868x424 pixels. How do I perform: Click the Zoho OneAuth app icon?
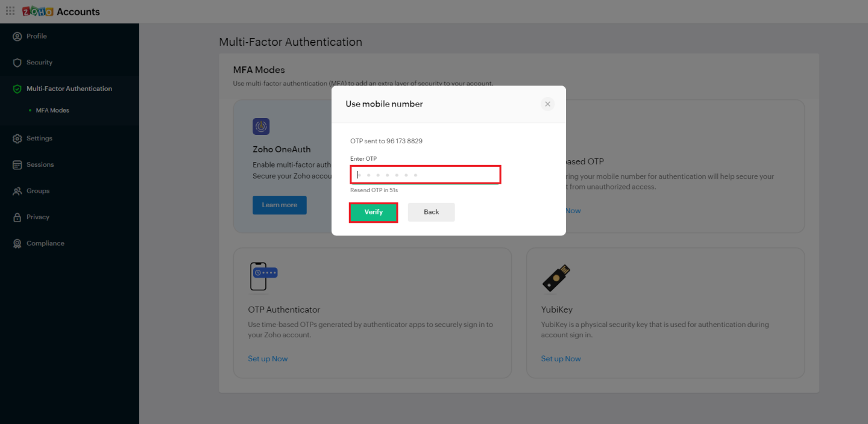261,126
